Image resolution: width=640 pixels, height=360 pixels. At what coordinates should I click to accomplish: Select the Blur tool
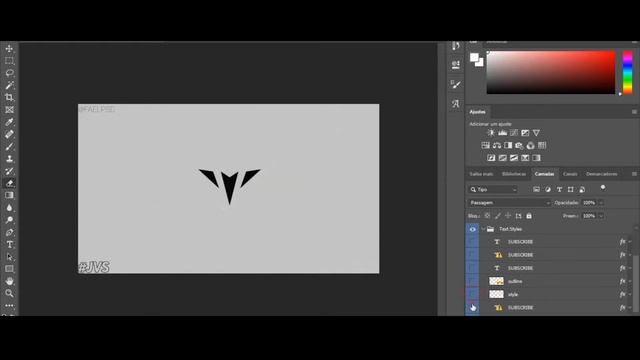9,208
